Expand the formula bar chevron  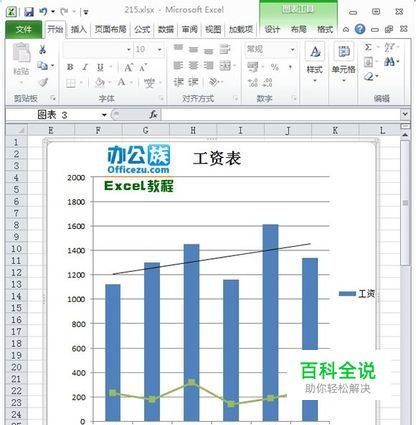pos(405,114)
